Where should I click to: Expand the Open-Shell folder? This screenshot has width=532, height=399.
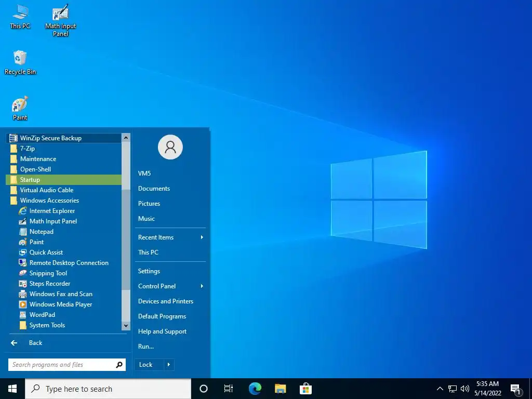(x=63, y=169)
